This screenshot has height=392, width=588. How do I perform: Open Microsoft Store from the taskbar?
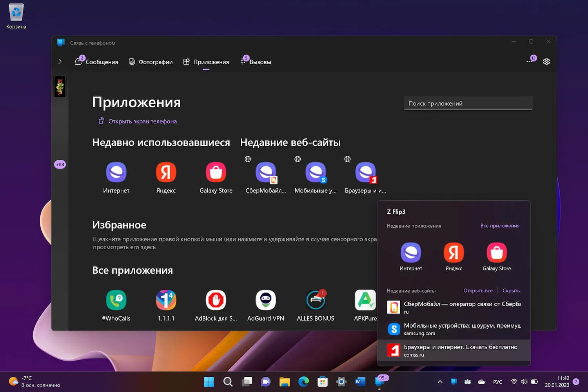(323, 381)
